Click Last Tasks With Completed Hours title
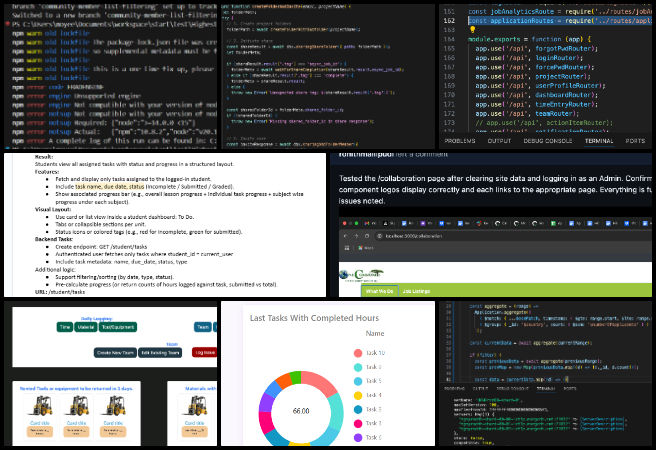The image size is (656, 450). 314,318
